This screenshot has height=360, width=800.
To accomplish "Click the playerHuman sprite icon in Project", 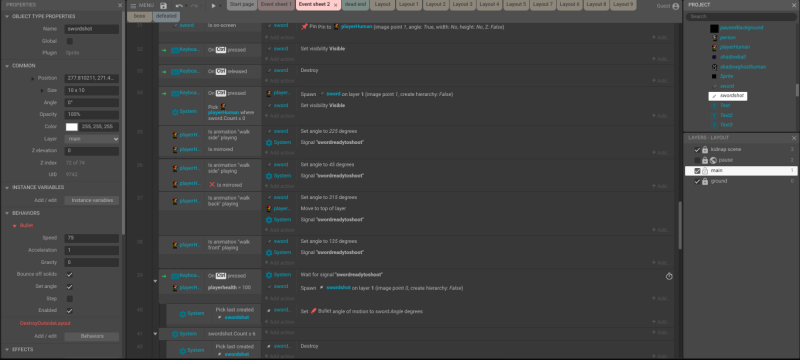I will tap(714, 47).
